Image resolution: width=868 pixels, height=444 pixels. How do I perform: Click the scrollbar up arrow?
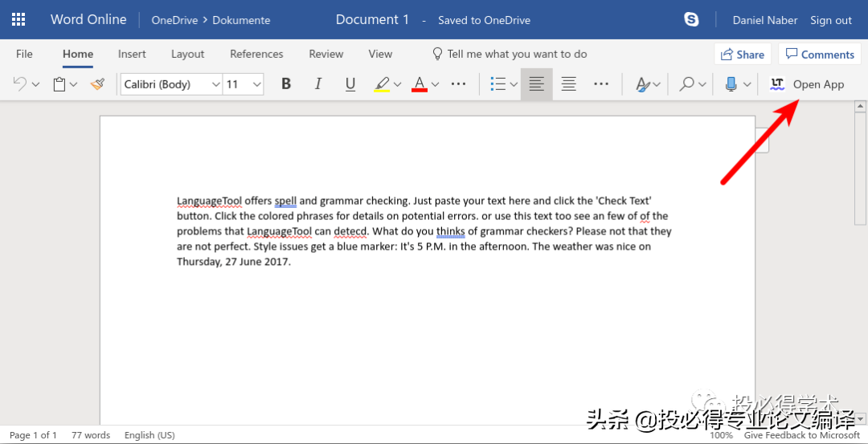tap(860, 106)
